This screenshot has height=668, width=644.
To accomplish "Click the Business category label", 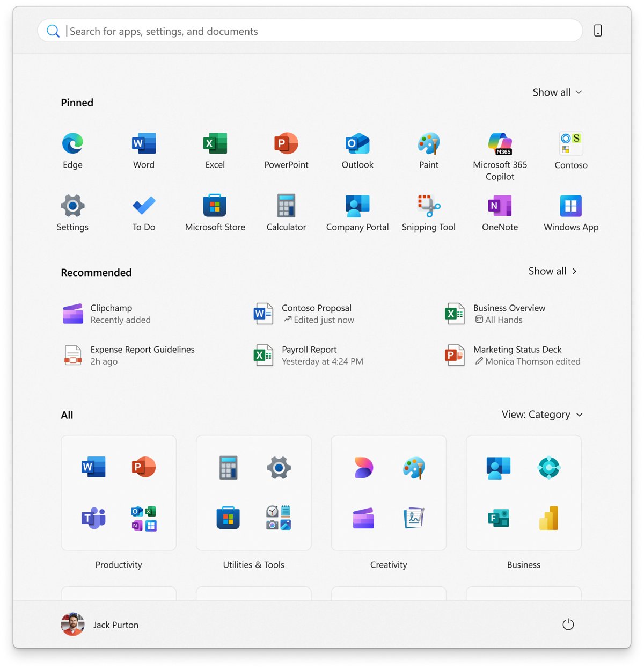I will pos(524,565).
